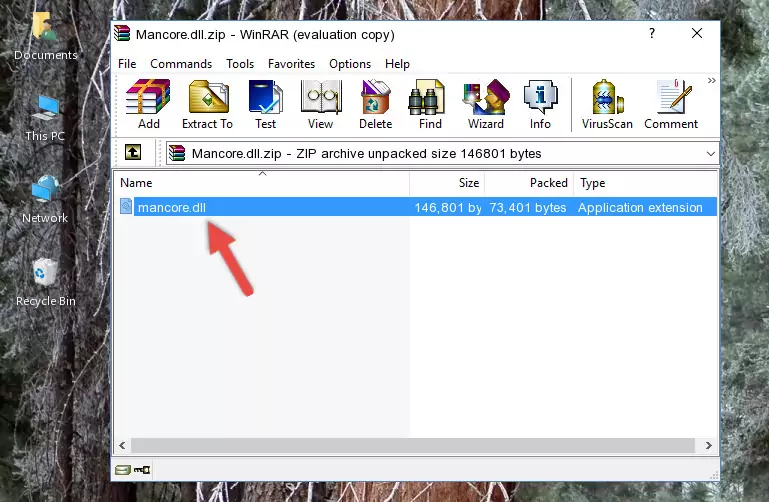Open the Extract To tool

(207, 104)
